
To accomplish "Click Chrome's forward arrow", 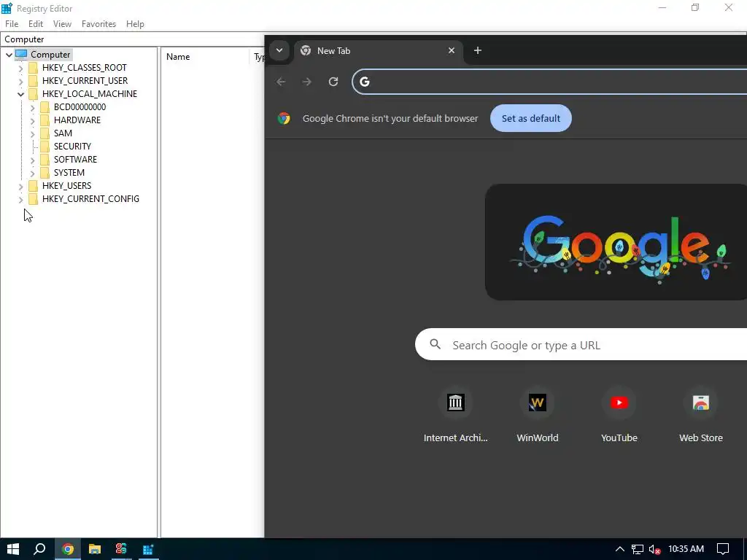I will click(x=307, y=82).
